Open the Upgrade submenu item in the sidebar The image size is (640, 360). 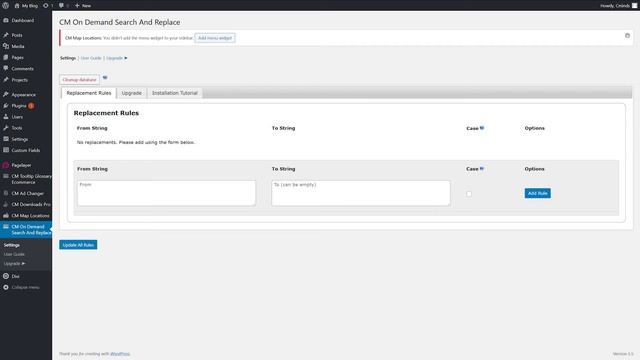coord(14,264)
